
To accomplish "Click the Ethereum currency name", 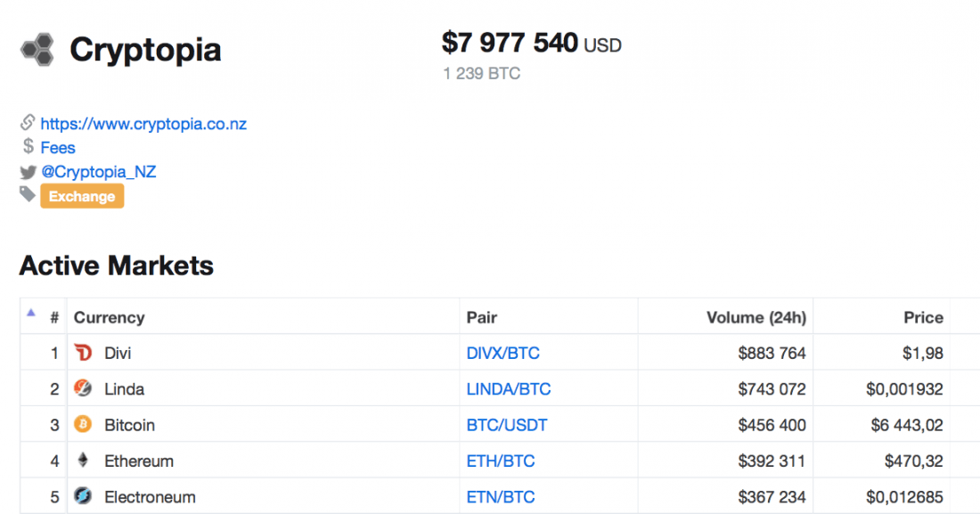I will (139, 461).
